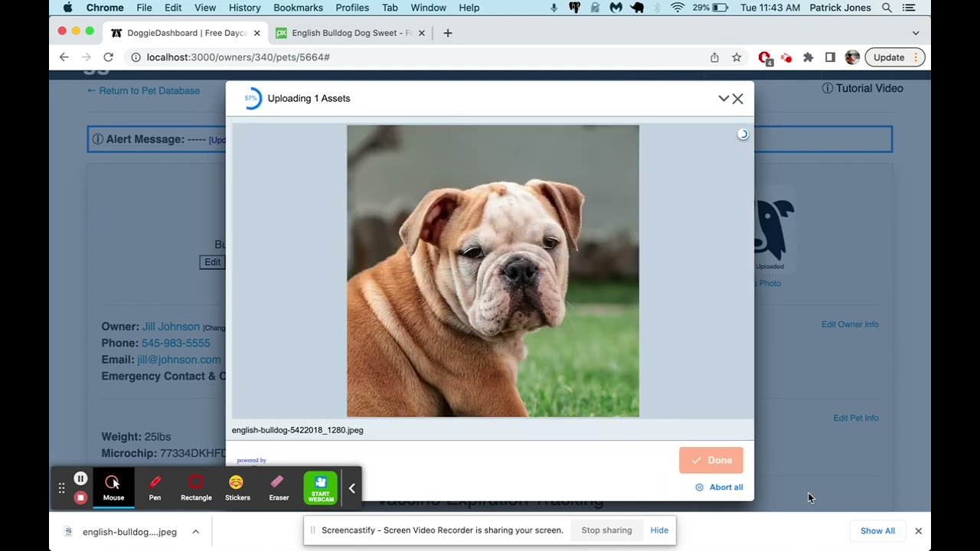Expand the tab search dropdown
980x551 pixels.
pyautogui.click(x=916, y=33)
